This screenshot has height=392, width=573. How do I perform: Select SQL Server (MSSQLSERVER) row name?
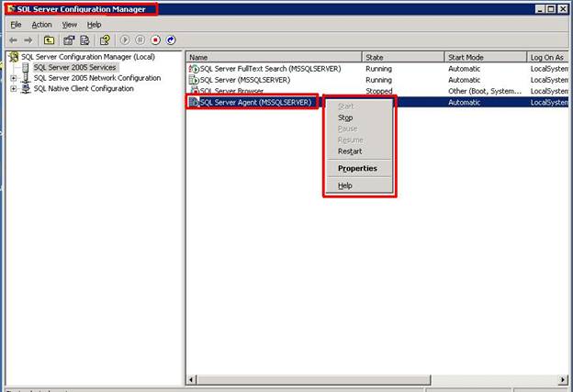245,80
